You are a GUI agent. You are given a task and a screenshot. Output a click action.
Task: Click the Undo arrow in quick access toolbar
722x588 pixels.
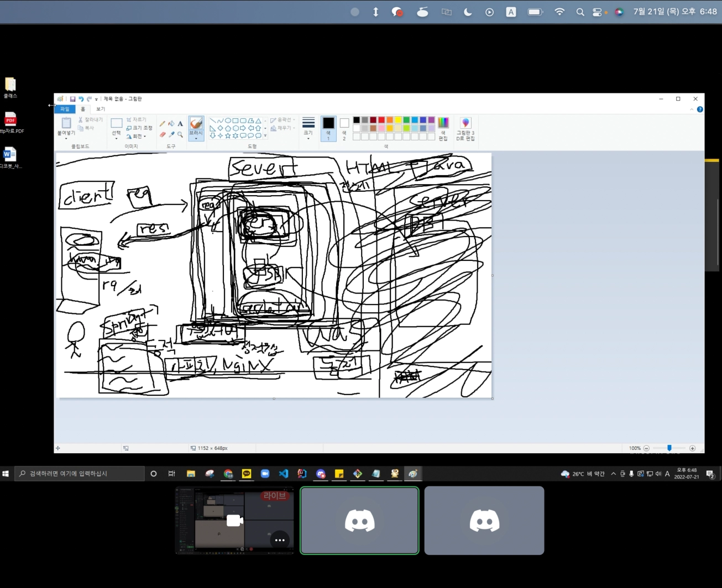click(x=81, y=99)
